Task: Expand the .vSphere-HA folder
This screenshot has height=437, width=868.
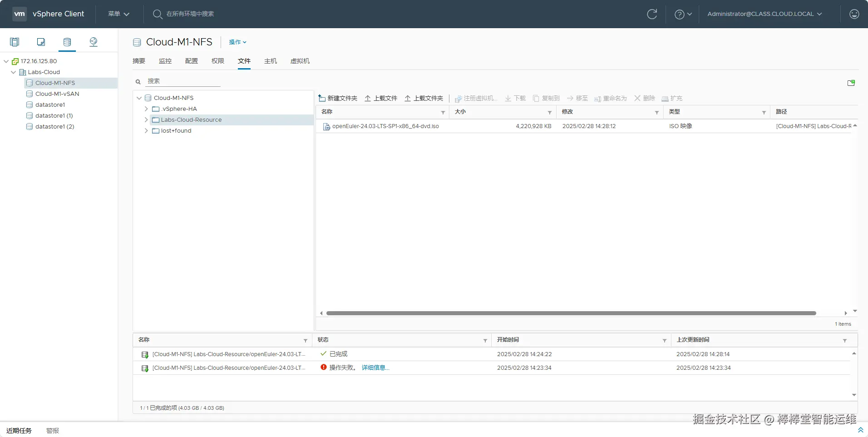Action: pos(146,109)
